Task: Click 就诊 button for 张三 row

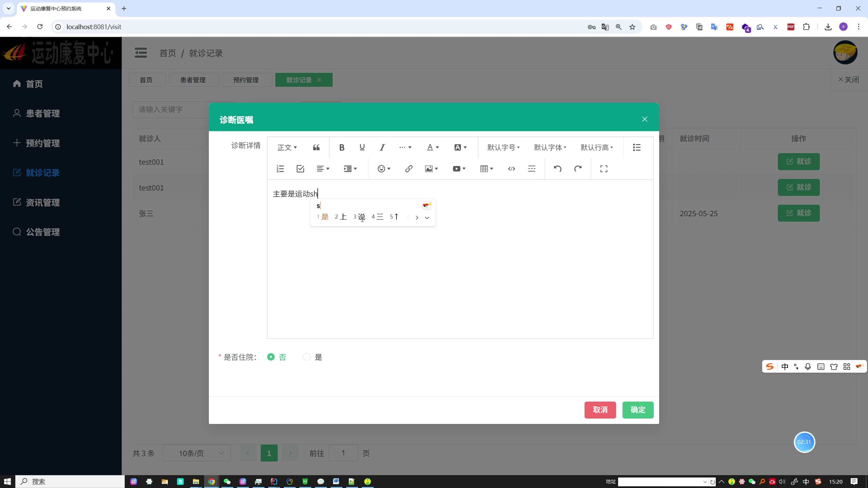Action: 798,213
